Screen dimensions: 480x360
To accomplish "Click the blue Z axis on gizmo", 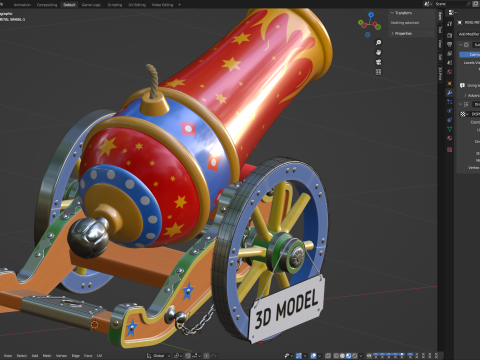I will tap(371, 14).
